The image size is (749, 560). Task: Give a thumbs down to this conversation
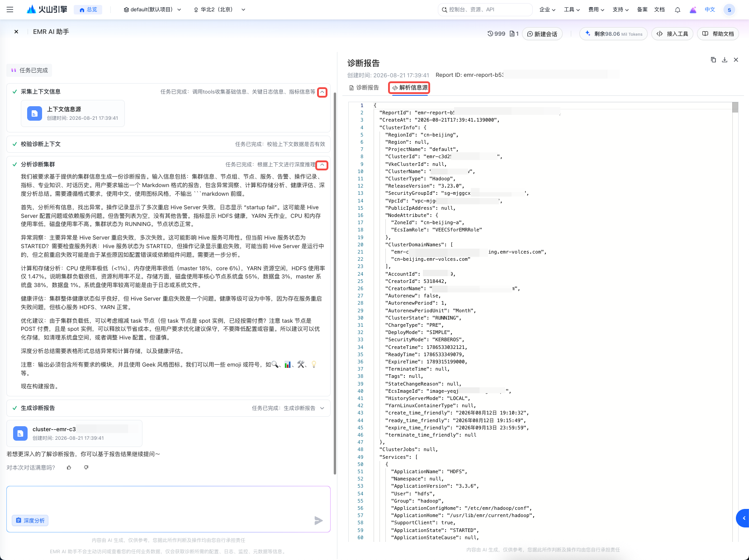pos(86,467)
